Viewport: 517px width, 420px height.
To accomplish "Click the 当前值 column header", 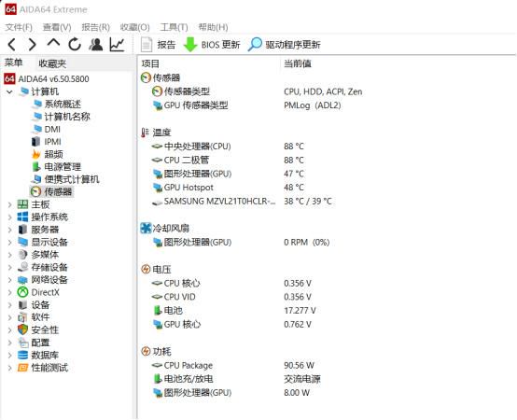I will (298, 63).
